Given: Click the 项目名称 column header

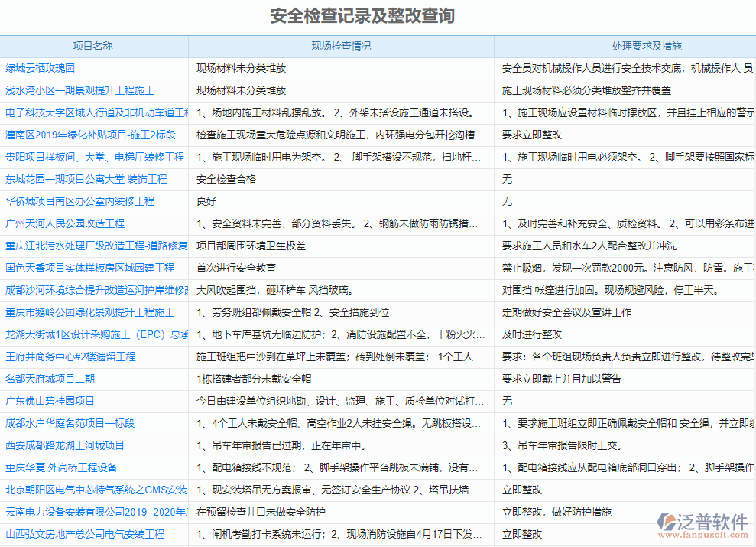Looking at the screenshot, I should coord(96,46).
